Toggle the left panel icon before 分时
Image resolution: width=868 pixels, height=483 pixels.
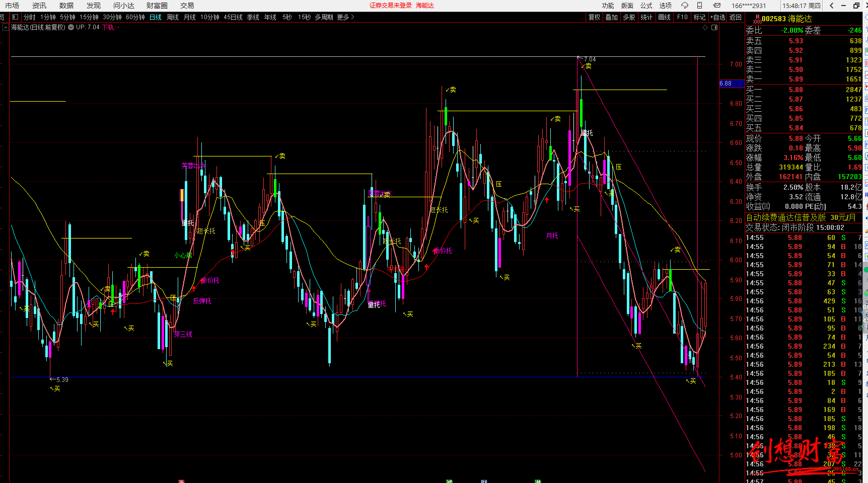15,17
